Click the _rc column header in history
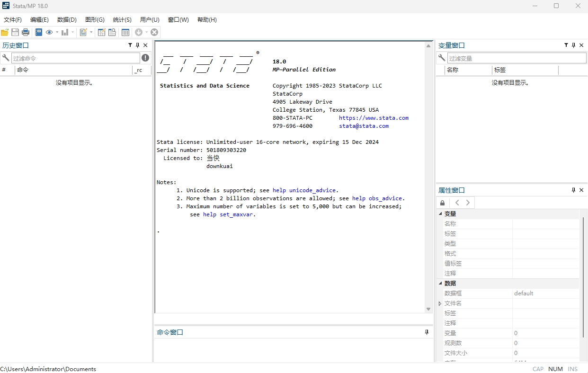The height and width of the screenshot is (373, 588). pos(142,70)
